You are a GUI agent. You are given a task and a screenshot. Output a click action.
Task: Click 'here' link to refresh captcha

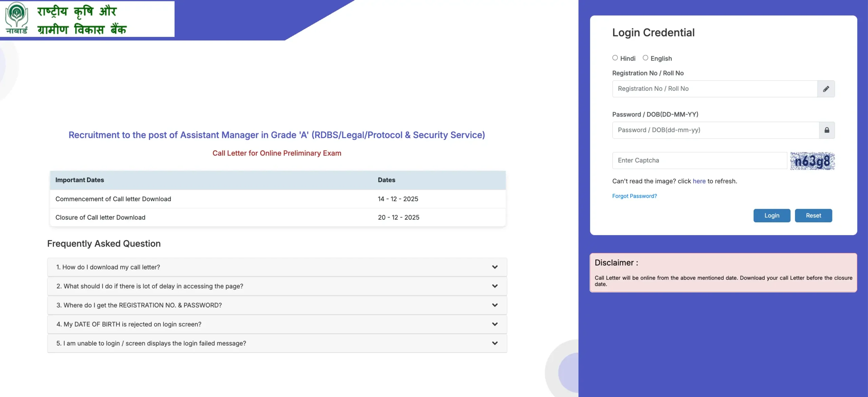699,181
